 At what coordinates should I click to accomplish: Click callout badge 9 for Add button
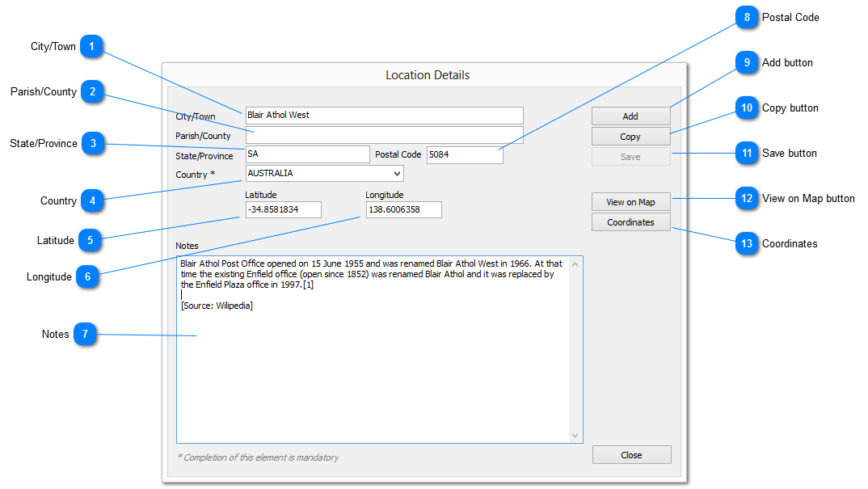[x=746, y=62]
